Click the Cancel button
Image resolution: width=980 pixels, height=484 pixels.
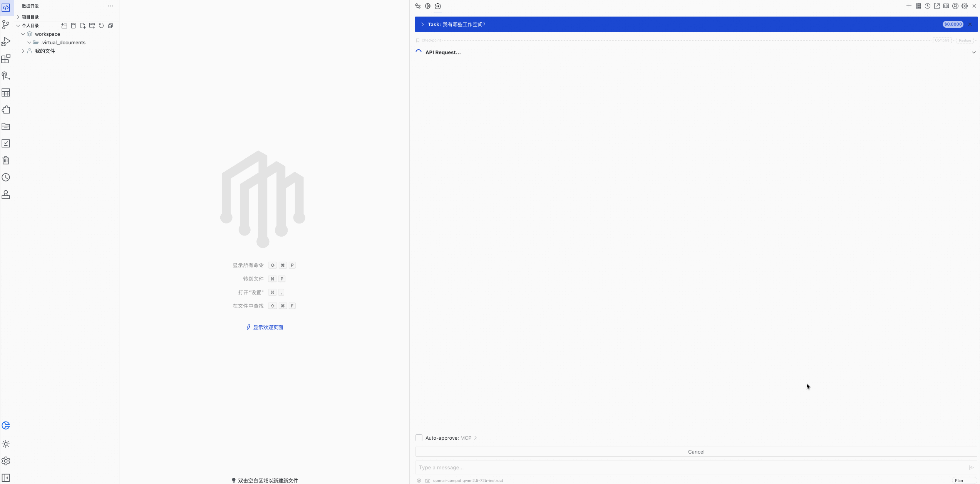tap(696, 452)
